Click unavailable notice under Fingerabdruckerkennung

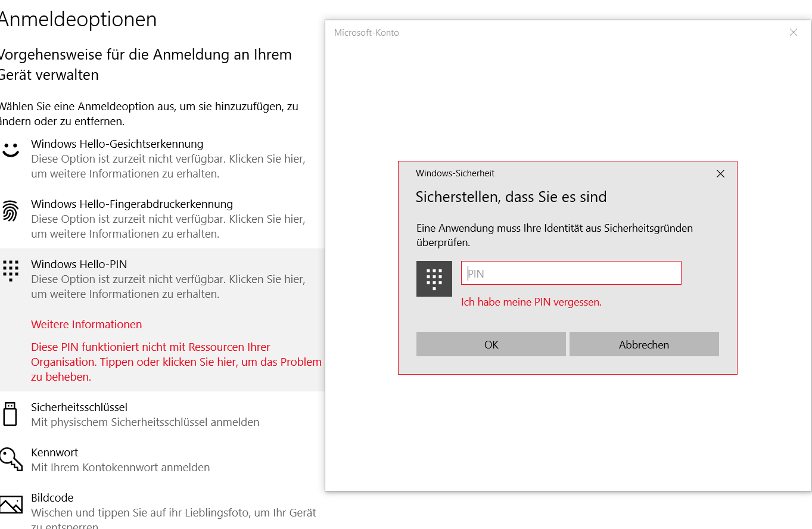click(x=169, y=227)
